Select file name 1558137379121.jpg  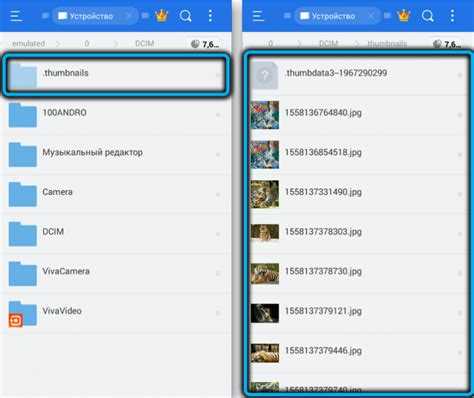[323, 311]
